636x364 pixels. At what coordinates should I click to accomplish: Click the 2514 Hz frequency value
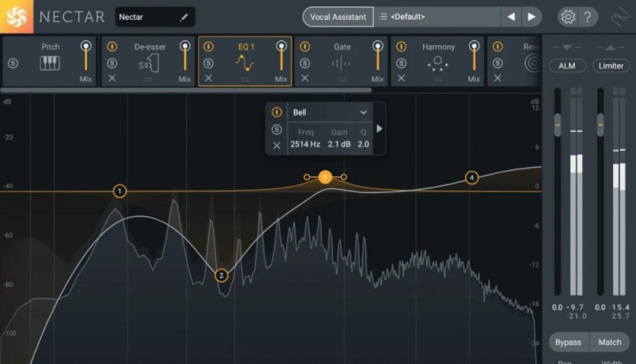tap(305, 144)
